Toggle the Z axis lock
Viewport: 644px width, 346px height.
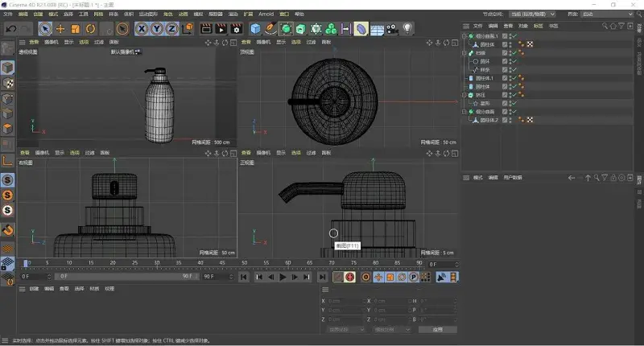(x=171, y=29)
